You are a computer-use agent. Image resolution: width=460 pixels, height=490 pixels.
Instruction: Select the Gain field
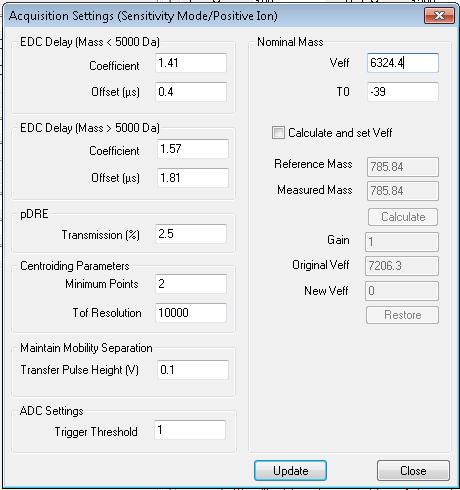click(x=402, y=242)
